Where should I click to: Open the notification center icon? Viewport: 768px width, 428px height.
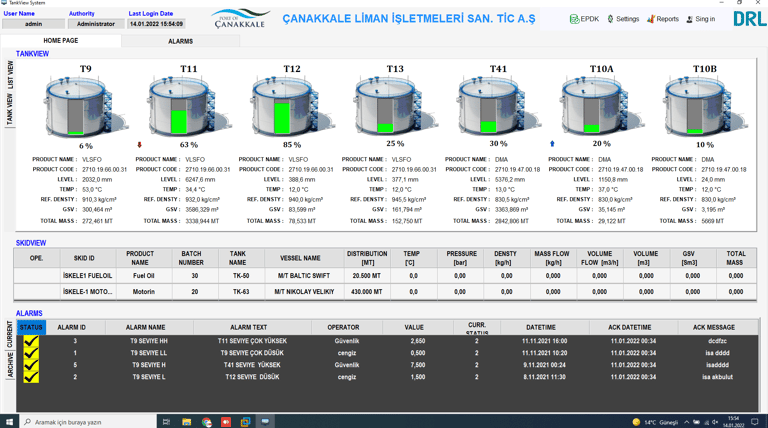(x=755, y=422)
